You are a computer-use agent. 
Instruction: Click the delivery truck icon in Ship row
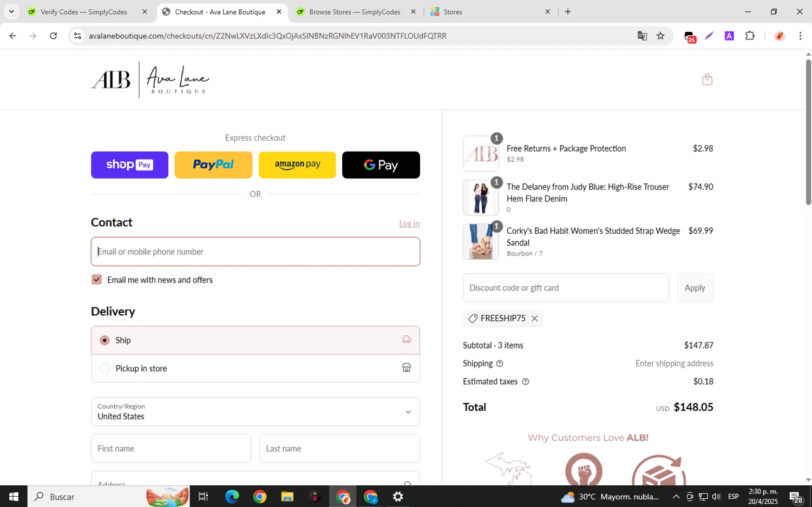coord(407,340)
